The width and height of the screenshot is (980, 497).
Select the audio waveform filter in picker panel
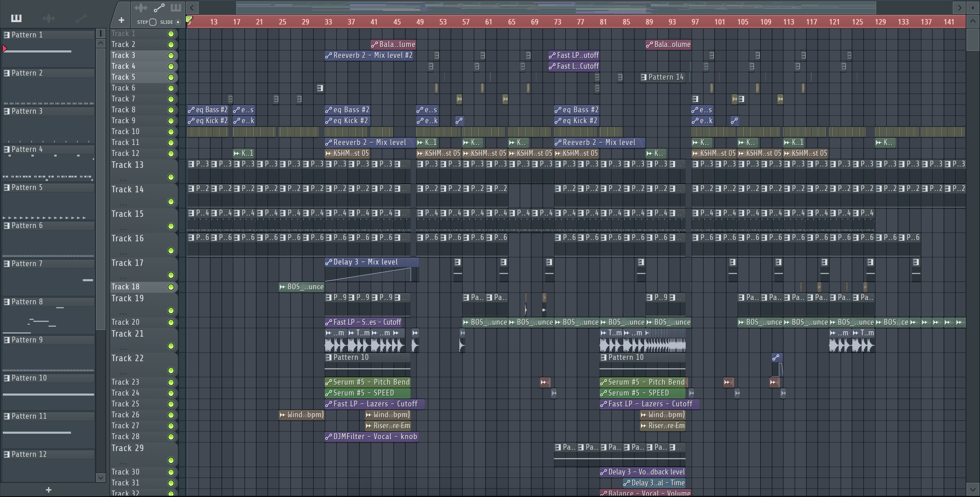pos(49,18)
